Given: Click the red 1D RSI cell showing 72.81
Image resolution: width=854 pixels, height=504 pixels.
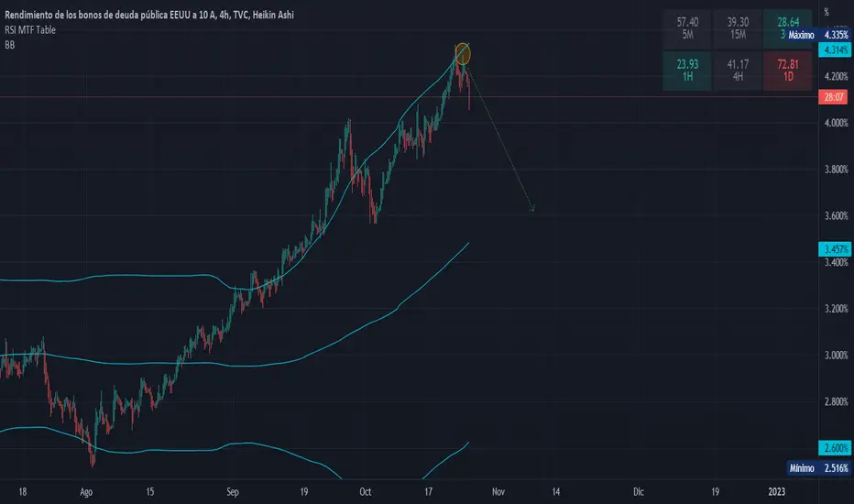Looking at the screenshot, I should [x=788, y=71].
